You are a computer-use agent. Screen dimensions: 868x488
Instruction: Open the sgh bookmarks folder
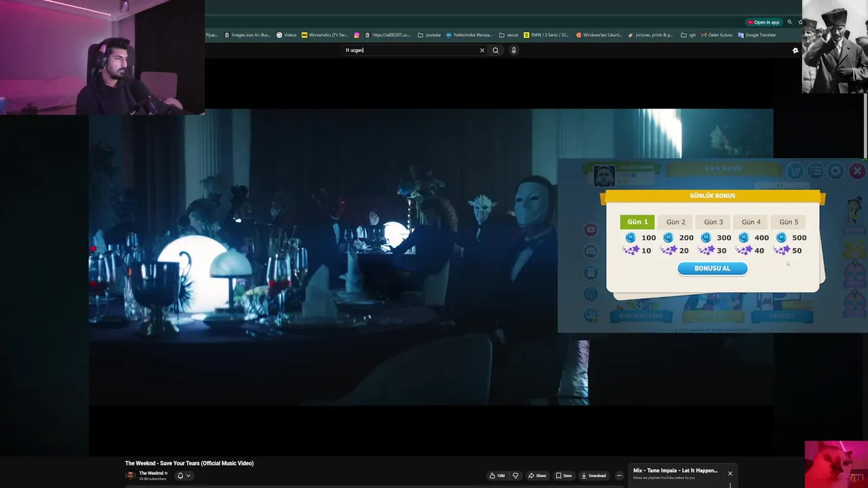point(688,35)
